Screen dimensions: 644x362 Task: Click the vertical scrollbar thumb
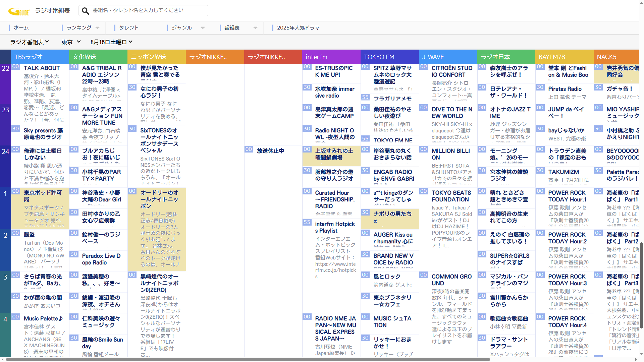pyautogui.click(x=641, y=285)
